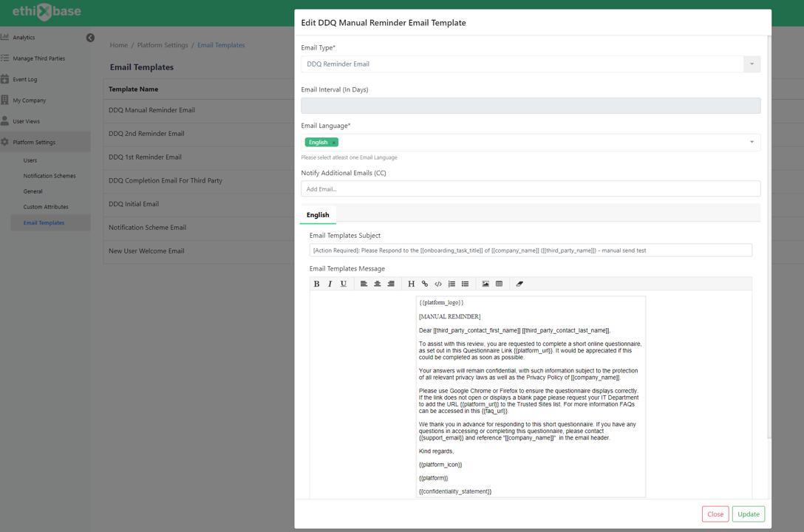The width and height of the screenshot is (804, 532).
Task: Open General settings page
Action: (x=33, y=191)
